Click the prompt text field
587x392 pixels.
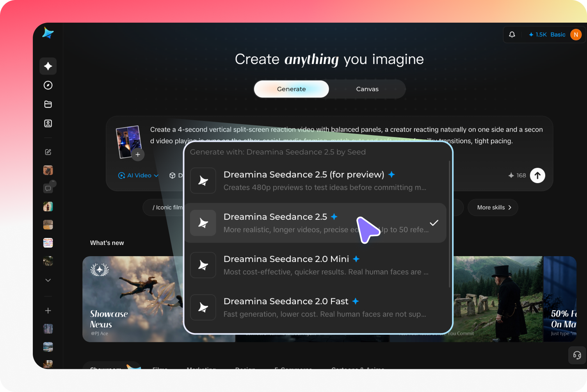[346, 135]
